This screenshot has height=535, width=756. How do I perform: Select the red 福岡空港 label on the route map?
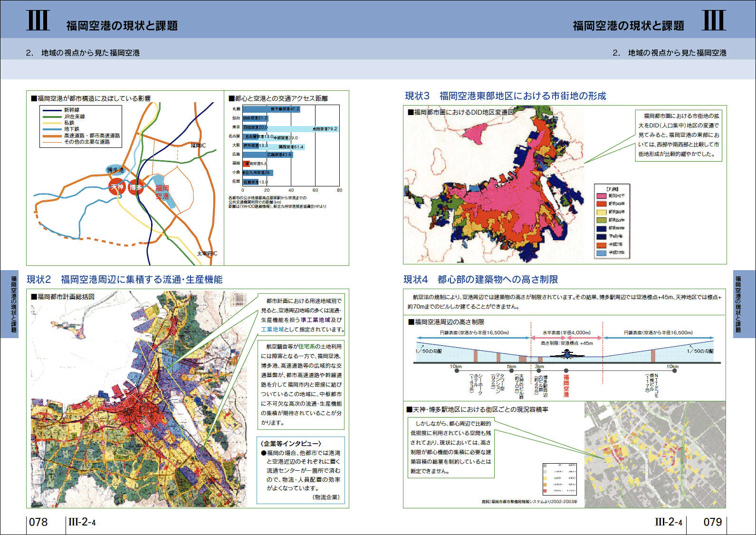(x=162, y=192)
